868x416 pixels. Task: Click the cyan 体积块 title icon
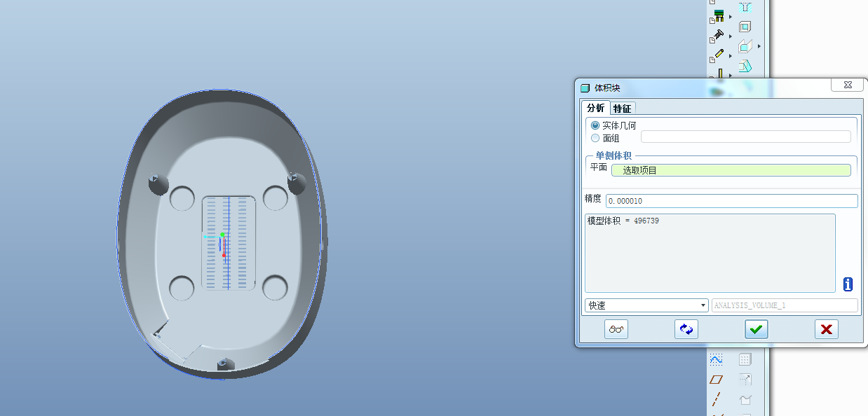coord(585,88)
